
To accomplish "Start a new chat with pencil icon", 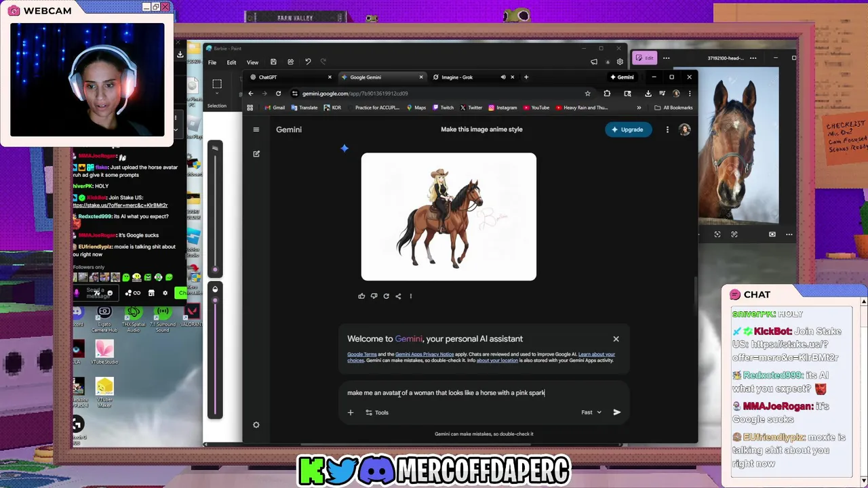I will (256, 154).
